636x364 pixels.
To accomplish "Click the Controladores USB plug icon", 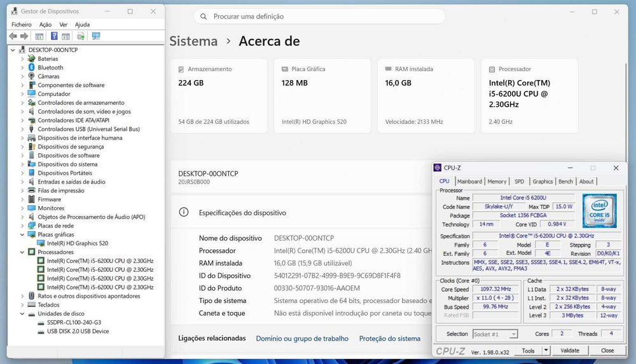I will tap(32, 129).
